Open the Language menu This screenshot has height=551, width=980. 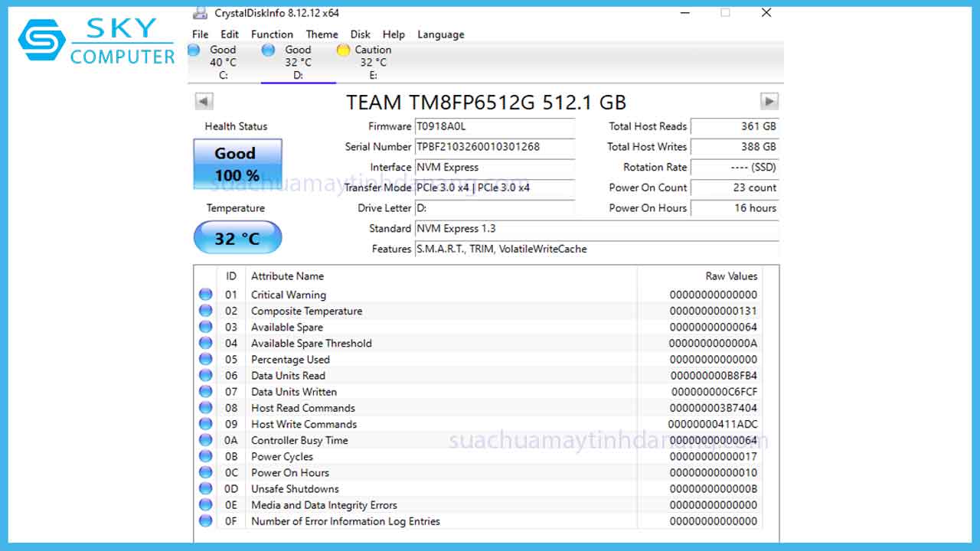441,34
